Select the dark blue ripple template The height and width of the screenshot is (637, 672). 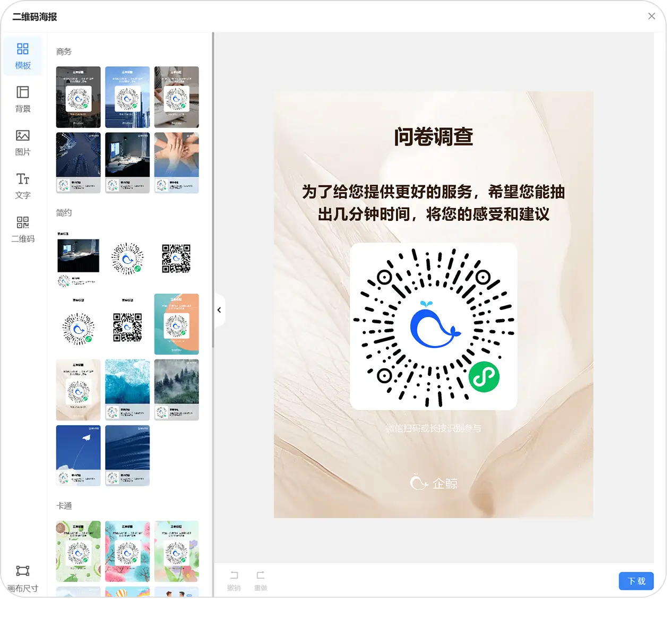coord(127,456)
